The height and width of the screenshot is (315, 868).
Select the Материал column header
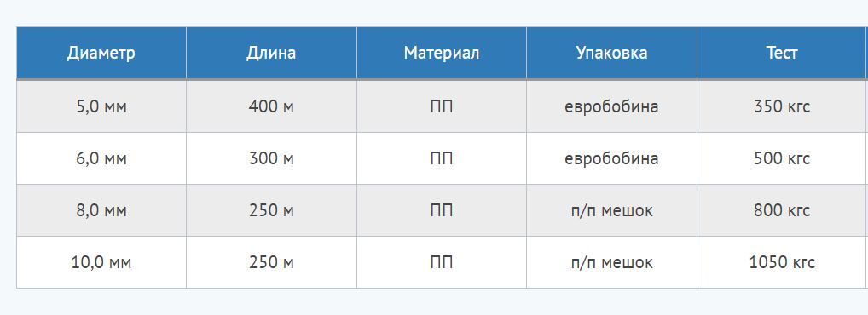click(x=441, y=53)
